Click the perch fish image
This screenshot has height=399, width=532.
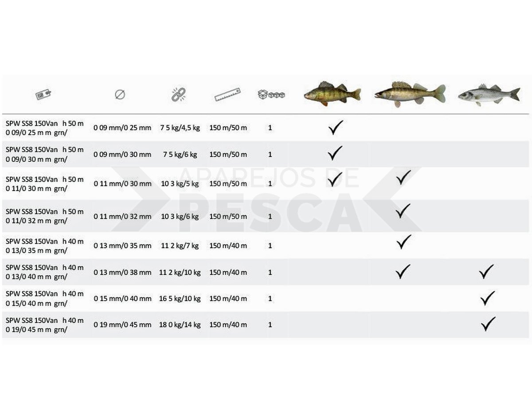tap(332, 94)
